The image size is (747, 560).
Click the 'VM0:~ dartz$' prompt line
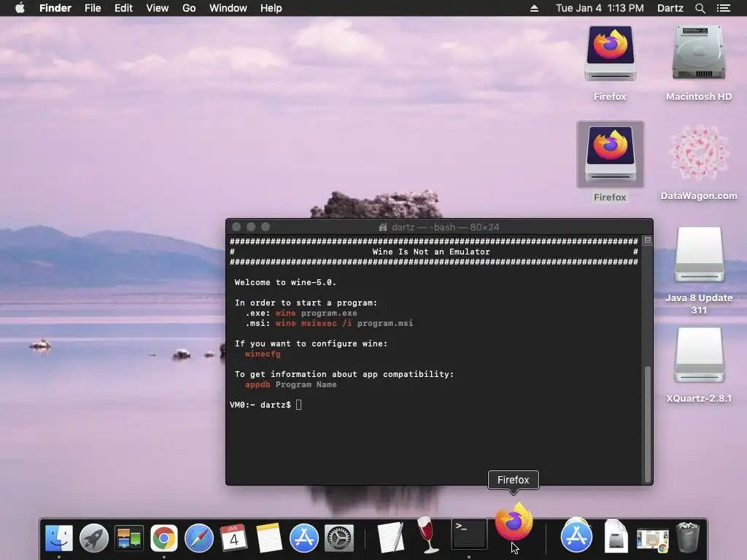click(x=260, y=405)
